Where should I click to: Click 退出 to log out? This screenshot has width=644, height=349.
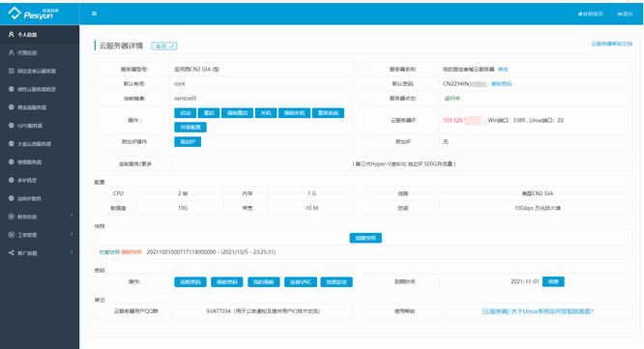coord(625,14)
